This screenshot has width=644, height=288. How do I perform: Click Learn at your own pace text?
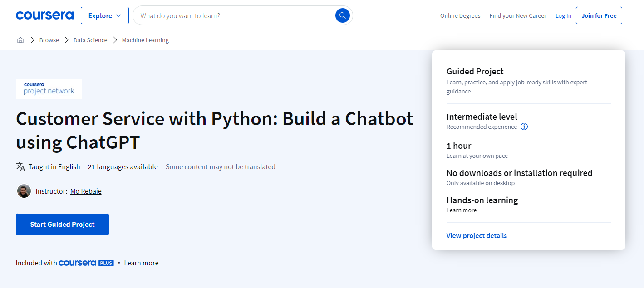click(477, 156)
